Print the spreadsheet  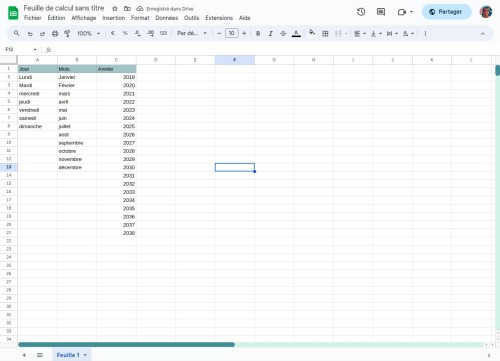[x=55, y=33]
